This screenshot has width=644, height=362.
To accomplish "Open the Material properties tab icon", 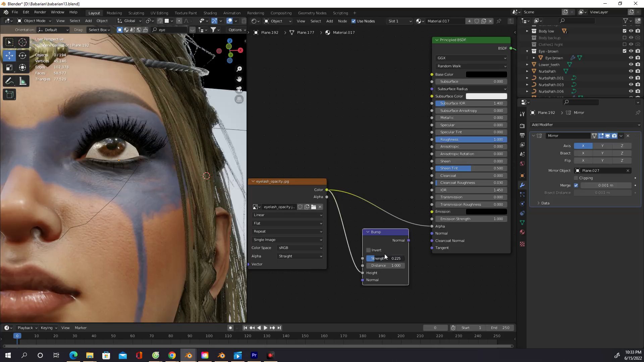I will point(522,232).
